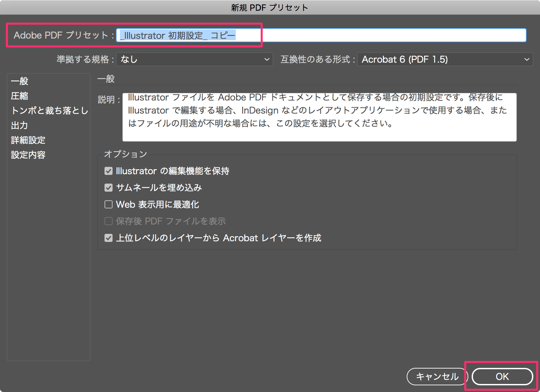Click the キャンセル button
The image size is (540, 392).
coord(437,377)
